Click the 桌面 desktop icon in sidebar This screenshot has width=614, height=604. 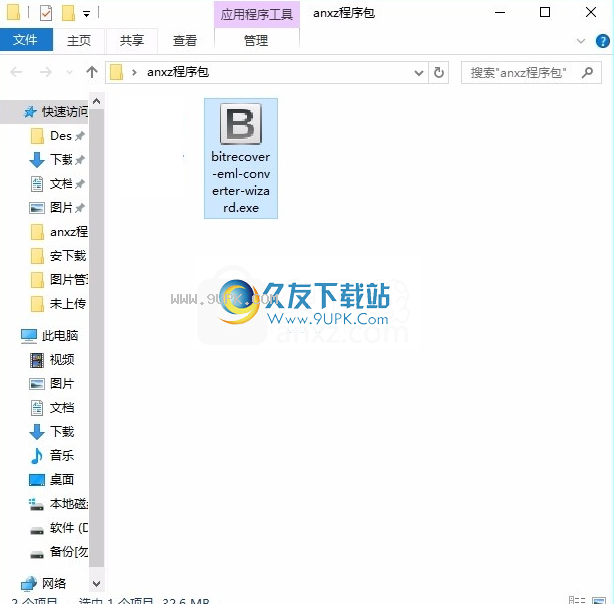37,480
